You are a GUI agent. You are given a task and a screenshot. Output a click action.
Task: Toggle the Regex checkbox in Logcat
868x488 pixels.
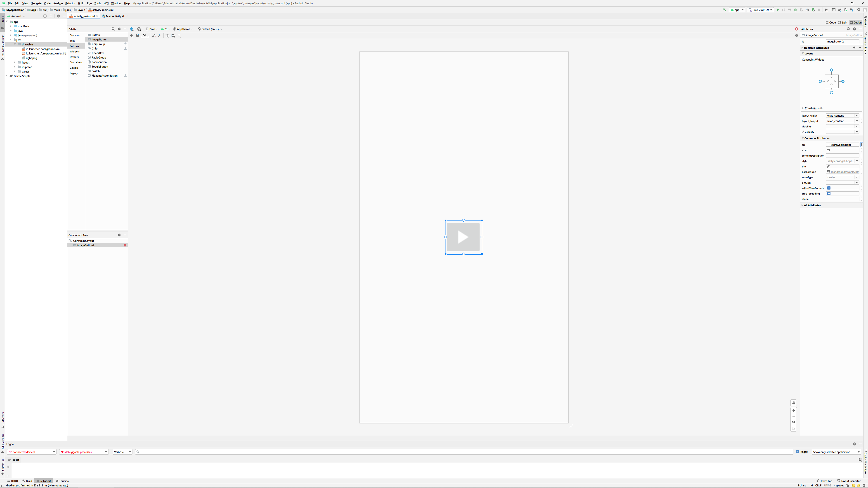(x=797, y=452)
